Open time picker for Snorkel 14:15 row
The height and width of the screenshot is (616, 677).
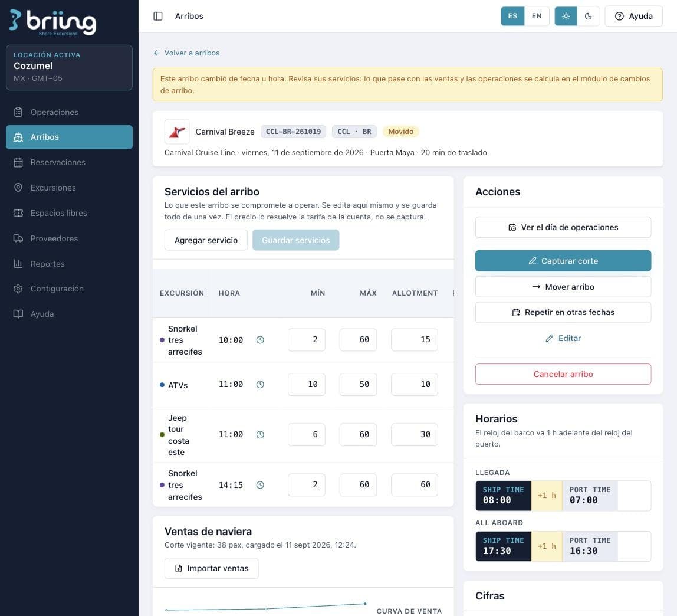point(260,485)
